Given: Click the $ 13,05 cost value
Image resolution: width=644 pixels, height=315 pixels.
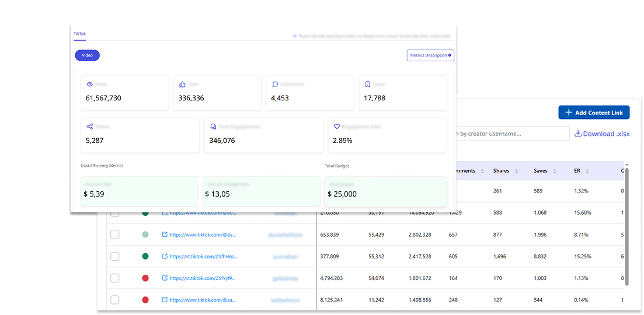Looking at the screenshot, I should (x=217, y=194).
